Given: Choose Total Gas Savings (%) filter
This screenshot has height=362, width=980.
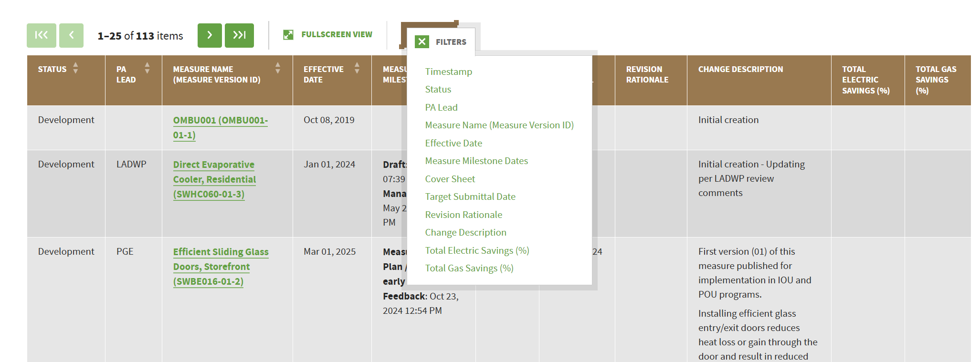Looking at the screenshot, I should (x=469, y=268).
